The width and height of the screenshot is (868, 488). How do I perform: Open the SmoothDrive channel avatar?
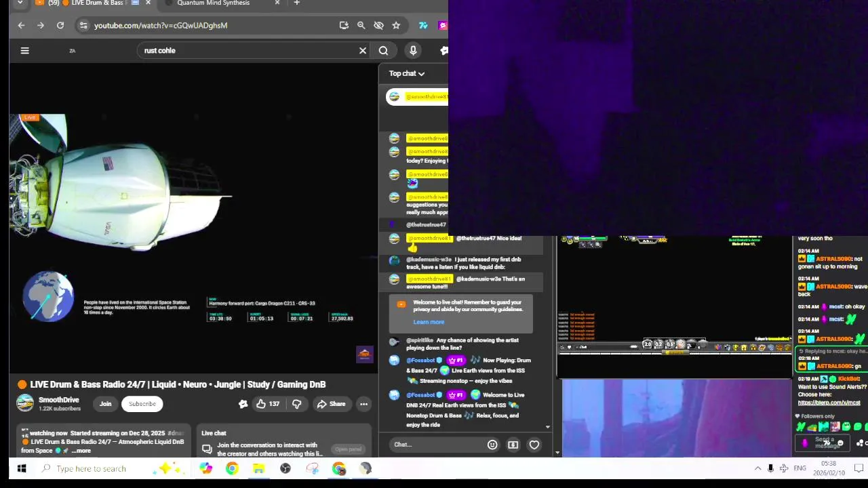click(25, 404)
